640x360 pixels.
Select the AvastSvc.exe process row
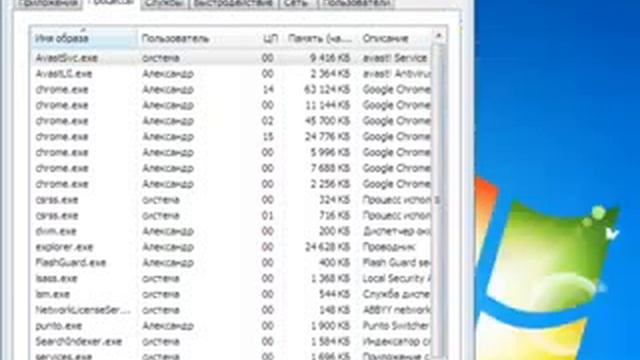tap(231, 58)
